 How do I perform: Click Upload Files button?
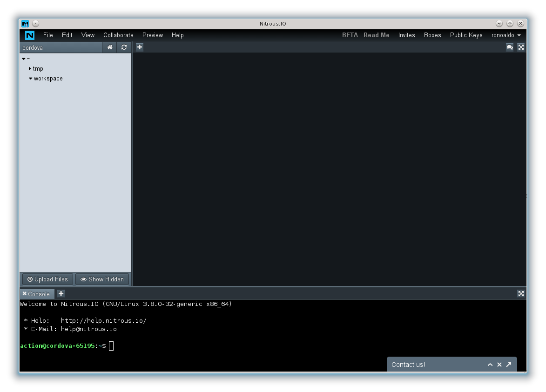coord(47,279)
